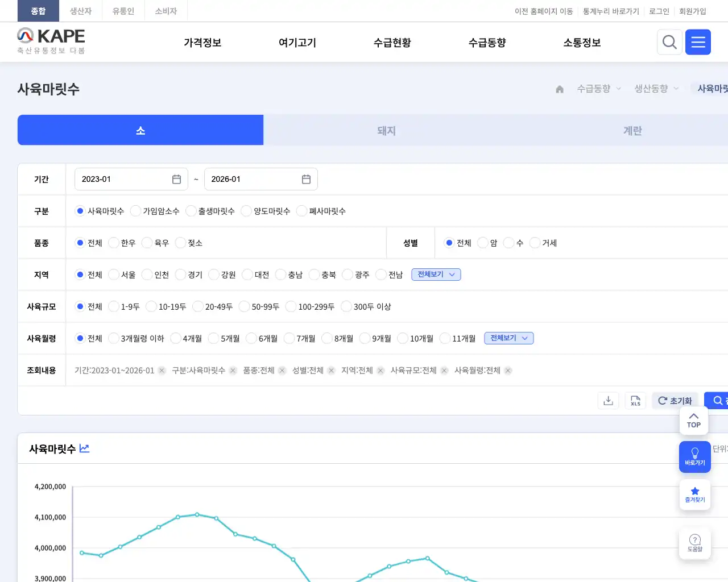Open the start date calendar picker

tap(176, 178)
